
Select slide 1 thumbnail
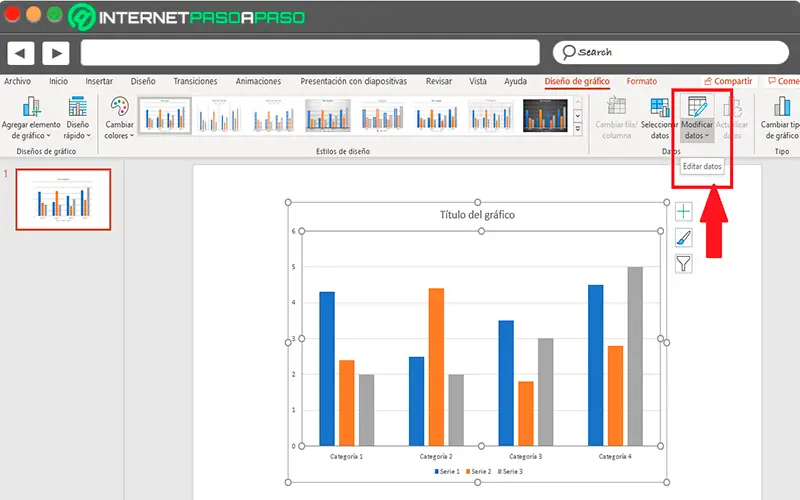[63, 199]
